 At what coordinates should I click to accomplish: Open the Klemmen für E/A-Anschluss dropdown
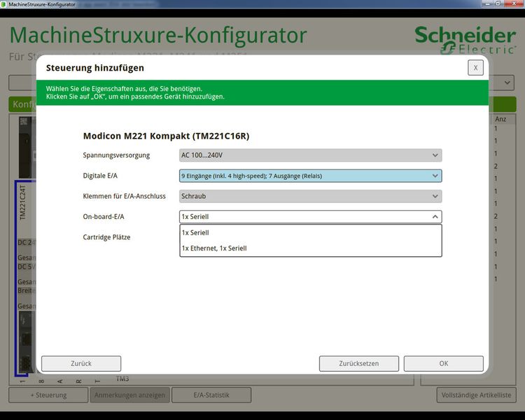310,196
